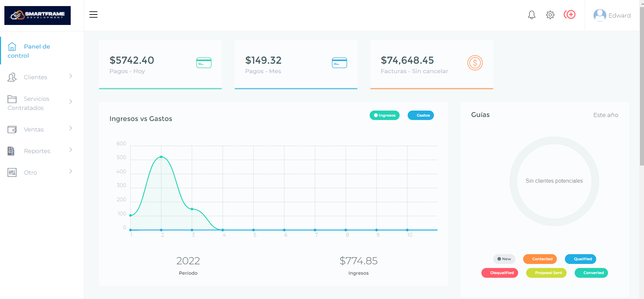Toggle the Ingresos series in chart legend
The width and height of the screenshot is (644, 299).
[x=384, y=115]
